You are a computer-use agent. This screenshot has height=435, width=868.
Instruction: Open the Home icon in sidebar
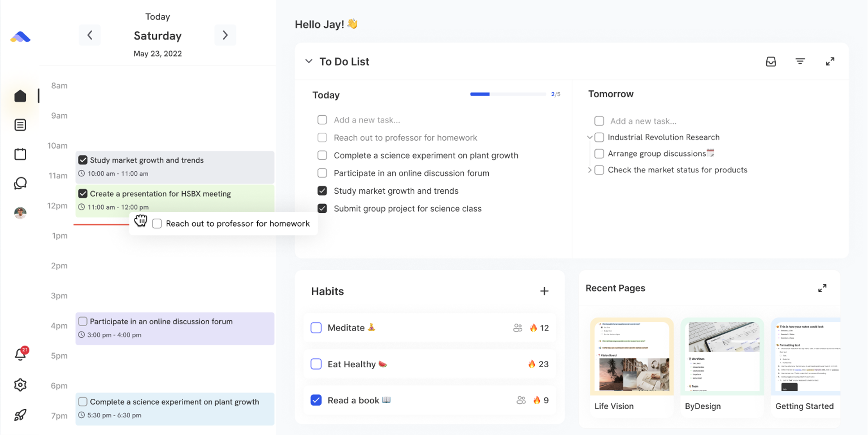(20, 96)
